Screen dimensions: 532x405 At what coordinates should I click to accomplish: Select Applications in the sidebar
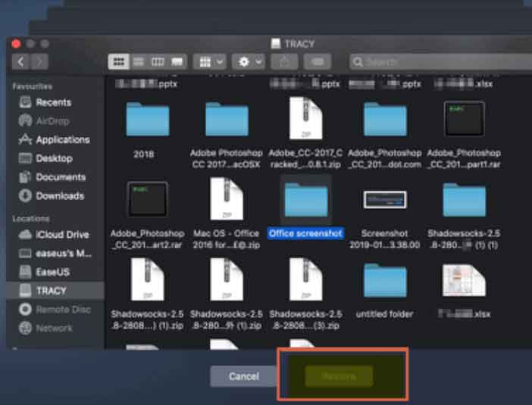click(x=62, y=139)
